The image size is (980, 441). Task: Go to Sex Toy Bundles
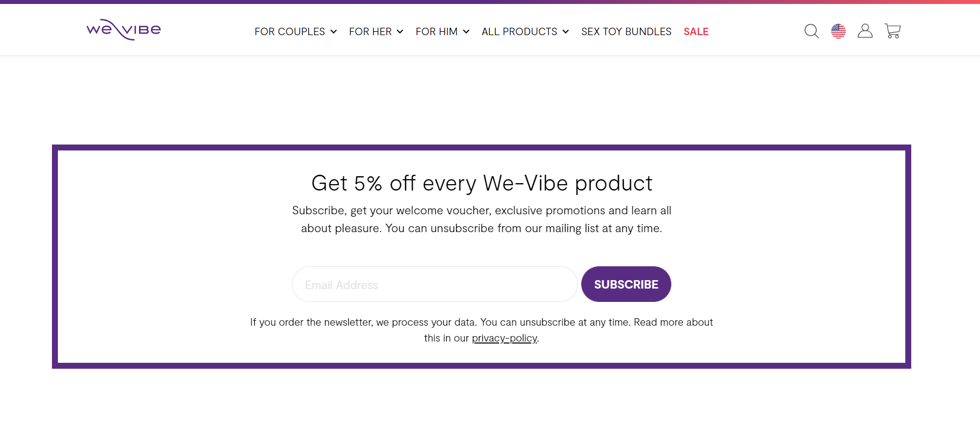tap(626, 32)
